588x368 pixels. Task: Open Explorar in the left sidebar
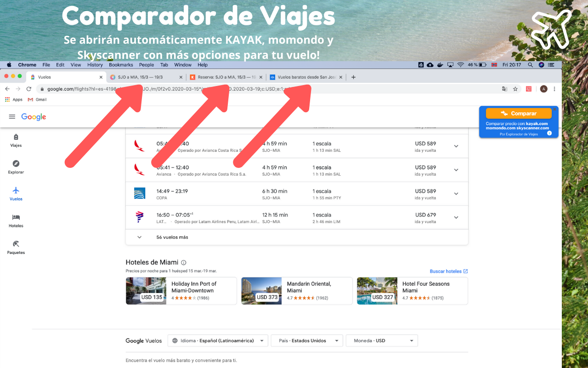16,167
